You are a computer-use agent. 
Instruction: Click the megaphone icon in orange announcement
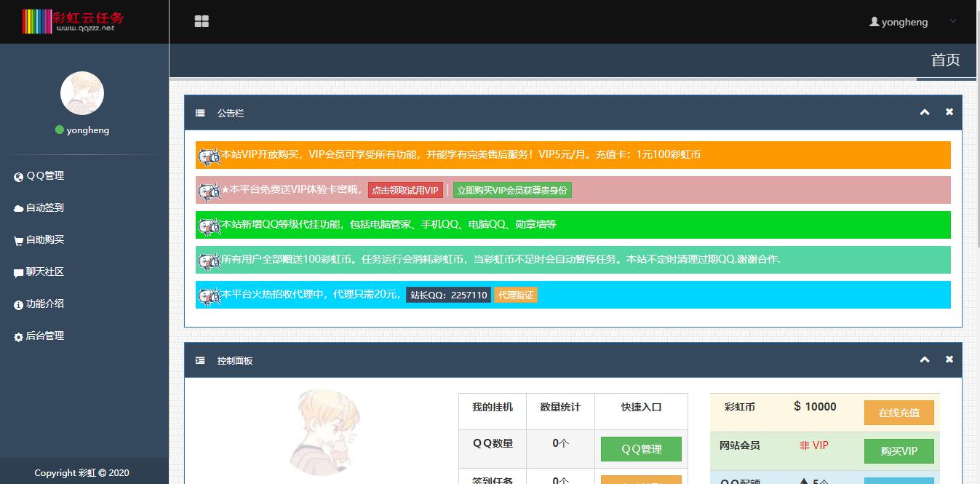click(x=210, y=156)
